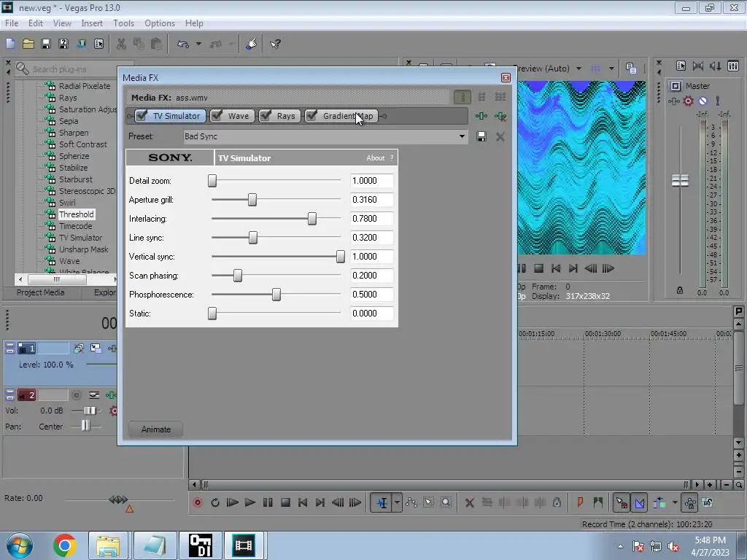Viewport: 747px width, 560px height.
Task: Switch to the Project Media tab
Action: click(41, 292)
